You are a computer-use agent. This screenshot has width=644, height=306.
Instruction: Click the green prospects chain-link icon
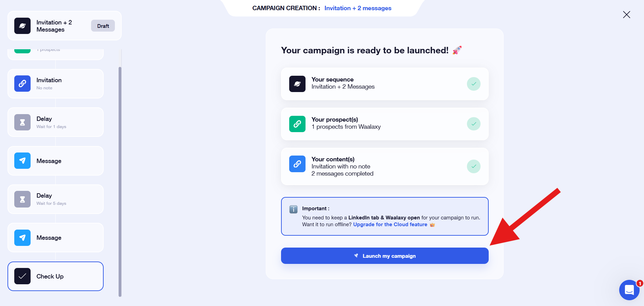(x=297, y=124)
